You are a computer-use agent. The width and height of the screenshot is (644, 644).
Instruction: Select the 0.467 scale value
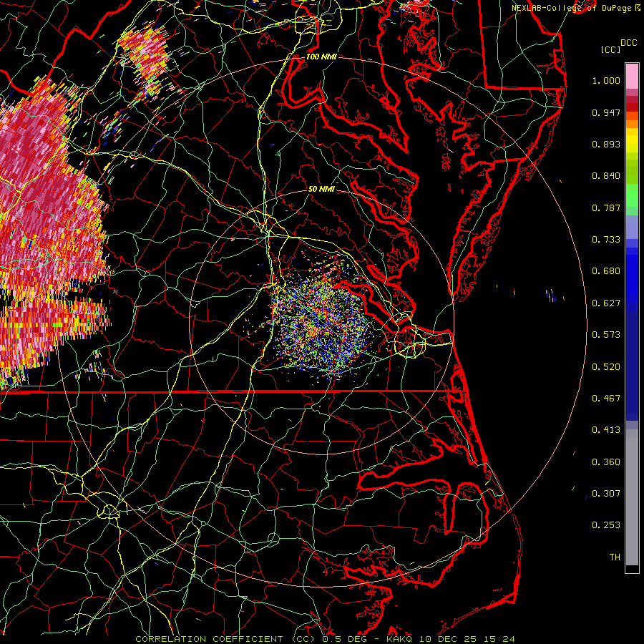tap(606, 399)
